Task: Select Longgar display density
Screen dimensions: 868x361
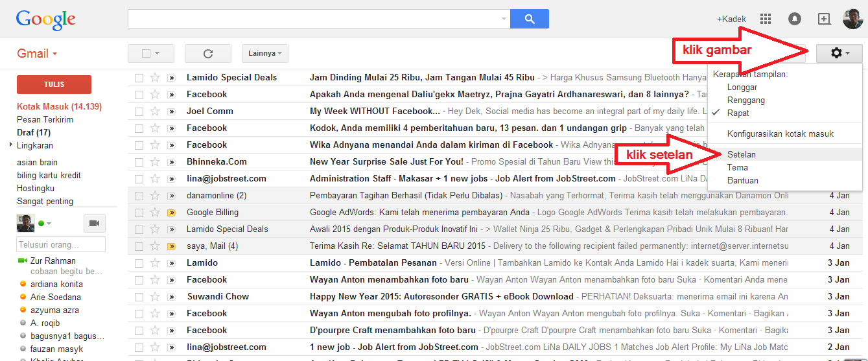Action: coord(742,87)
